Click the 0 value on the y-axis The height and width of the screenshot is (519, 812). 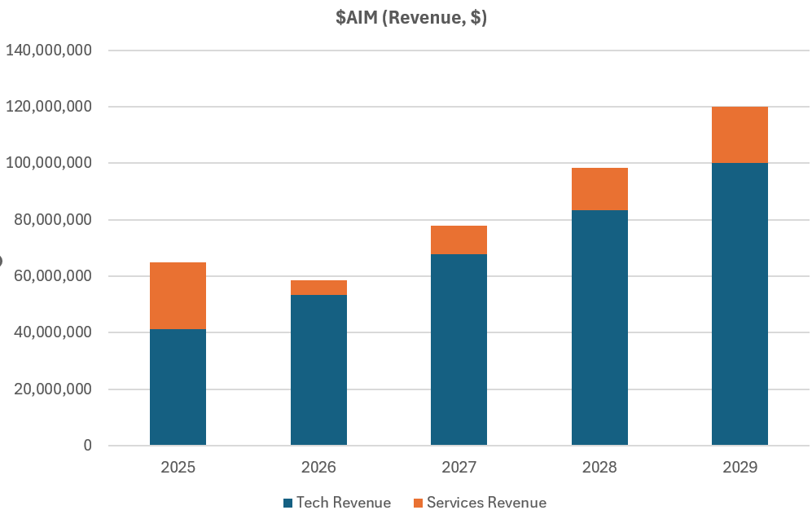click(x=86, y=446)
